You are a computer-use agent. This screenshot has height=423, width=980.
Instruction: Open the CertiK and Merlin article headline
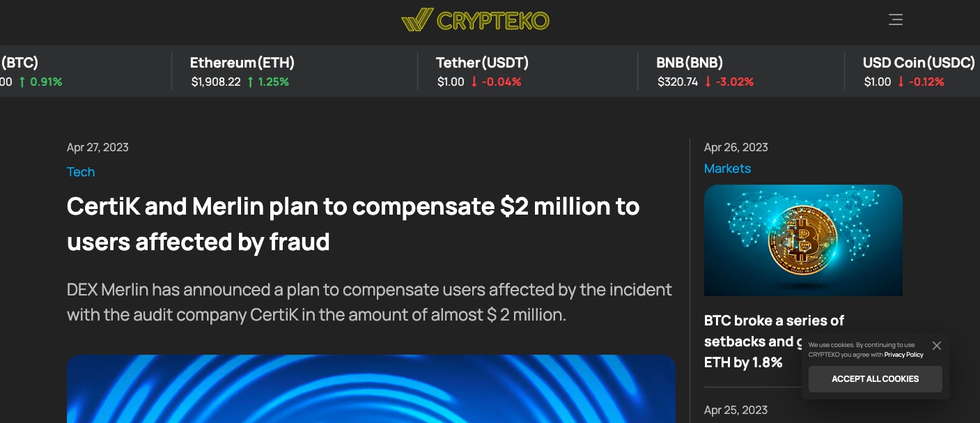point(353,224)
